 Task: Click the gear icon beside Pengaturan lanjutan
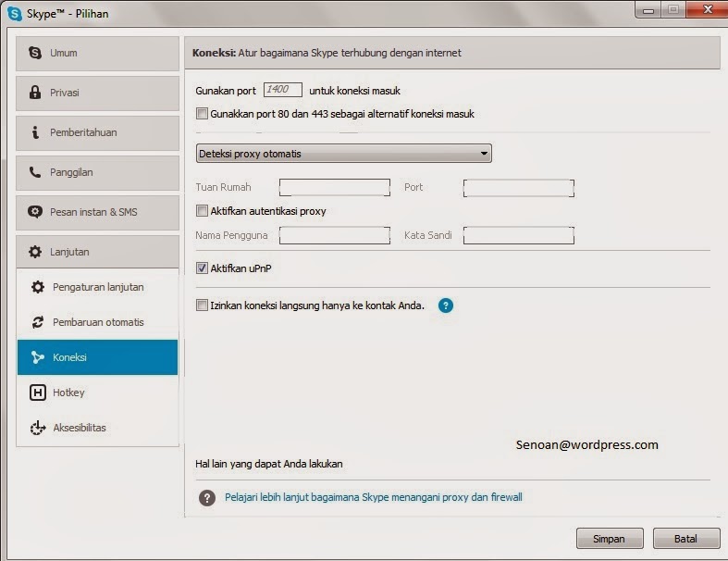[38, 287]
